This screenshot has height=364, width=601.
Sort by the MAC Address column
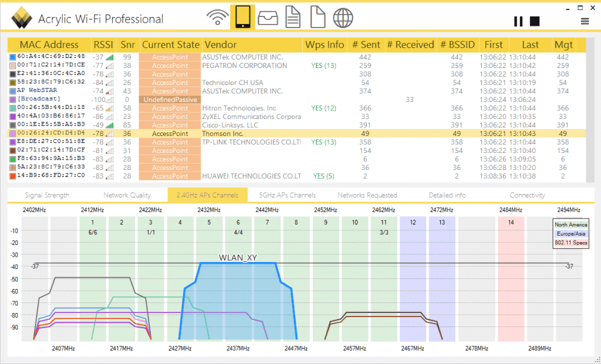[49, 45]
